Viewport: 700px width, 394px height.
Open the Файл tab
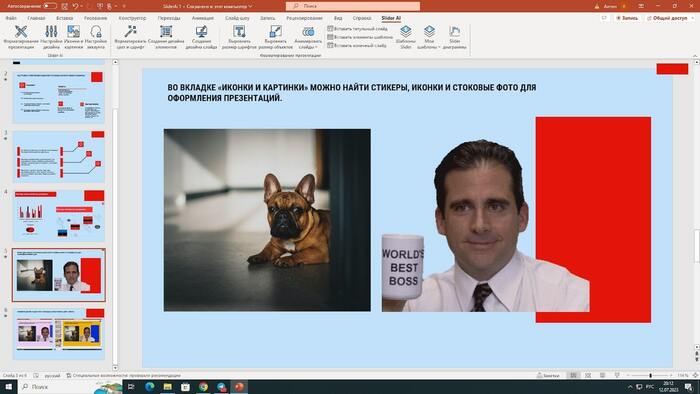coord(11,18)
